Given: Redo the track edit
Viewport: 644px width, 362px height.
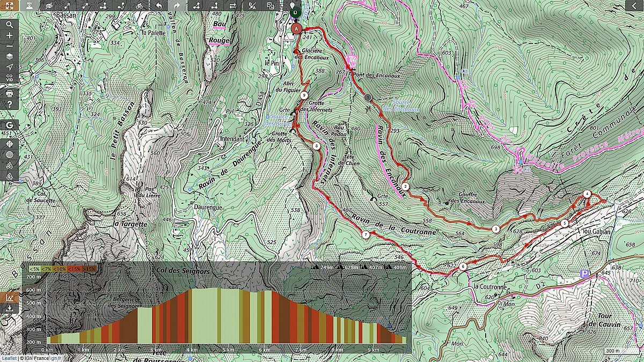Looking at the screenshot, I should tap(177, 6).
